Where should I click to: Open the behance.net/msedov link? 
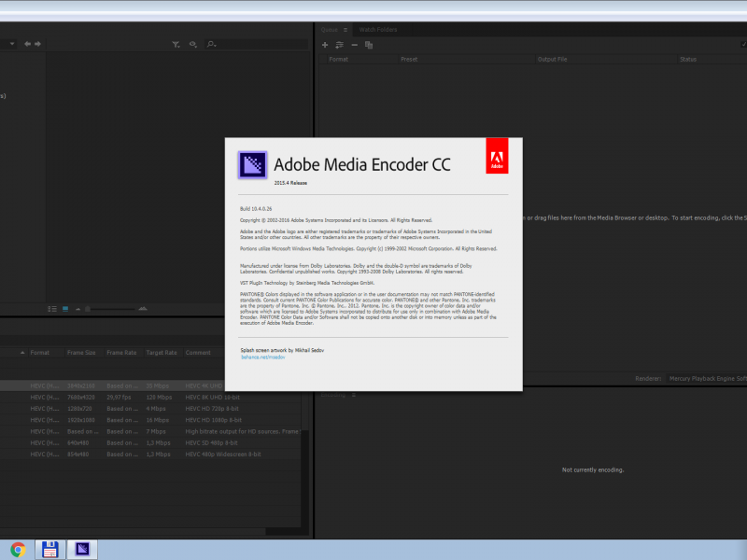(263, 357)
